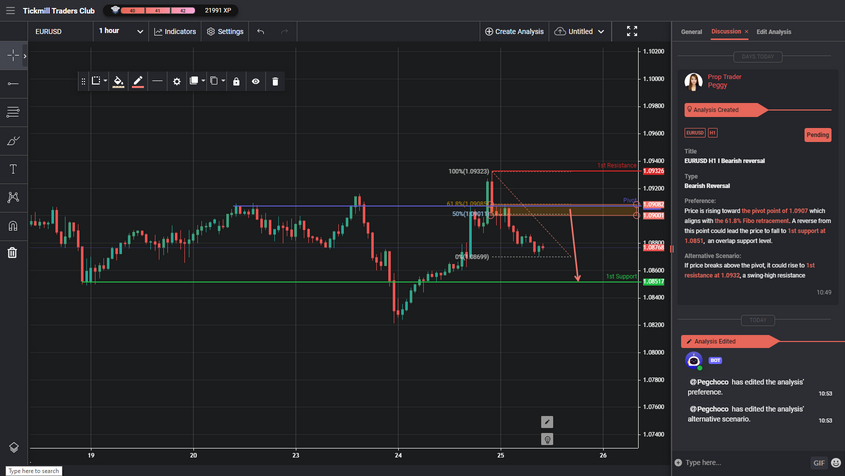Click the pencil edit icon on chart

(x=547, y=422)
